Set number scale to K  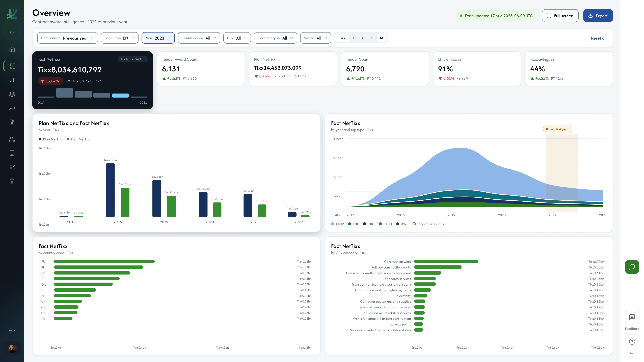point(372,38)
